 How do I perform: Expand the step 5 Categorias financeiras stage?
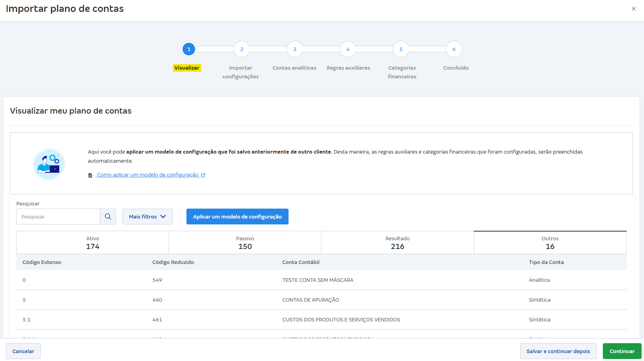click(x=401, y=49)
